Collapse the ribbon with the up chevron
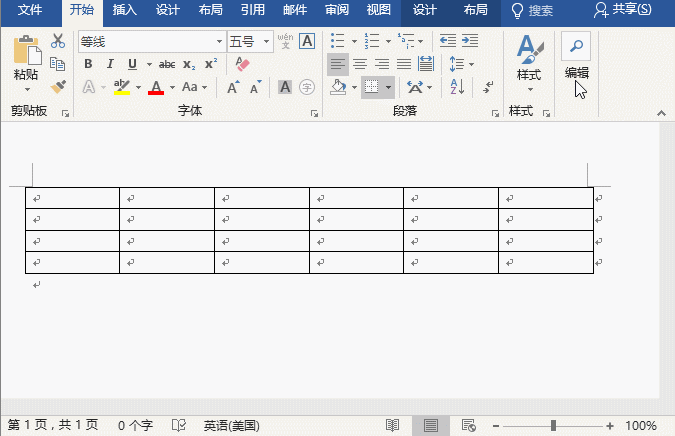Viewport: 675px width, 436px height. point(661,113)
